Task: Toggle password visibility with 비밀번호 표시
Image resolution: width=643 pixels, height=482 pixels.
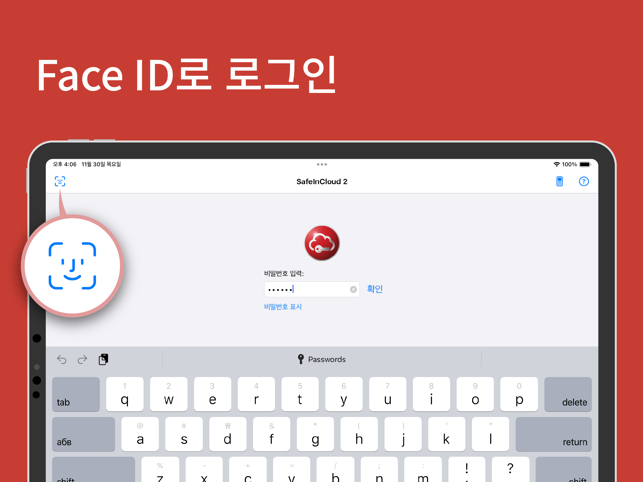Action: pyautogui.click(x=283, y=307)
